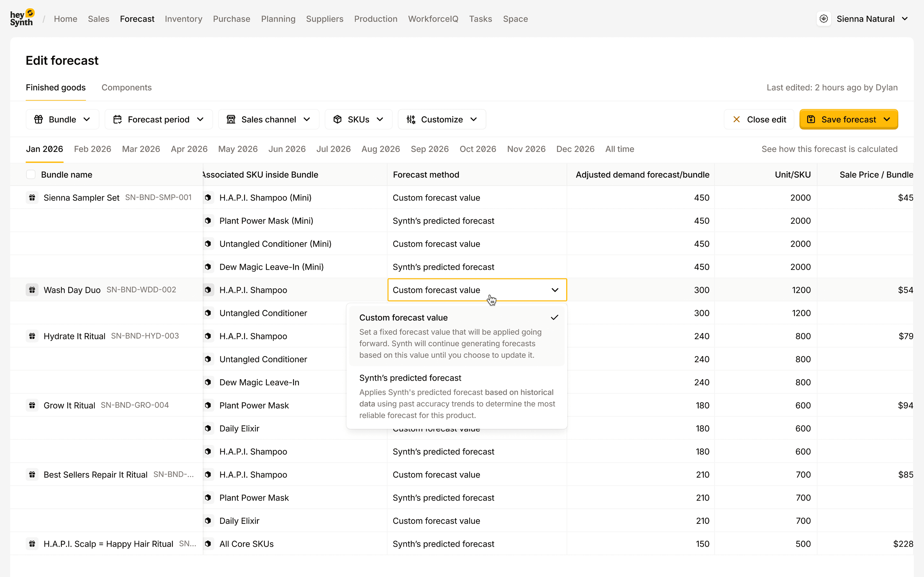Choose Synth's predicted forecast in the popup
Viewport: 924px width, 577px height.
(410, 378)
